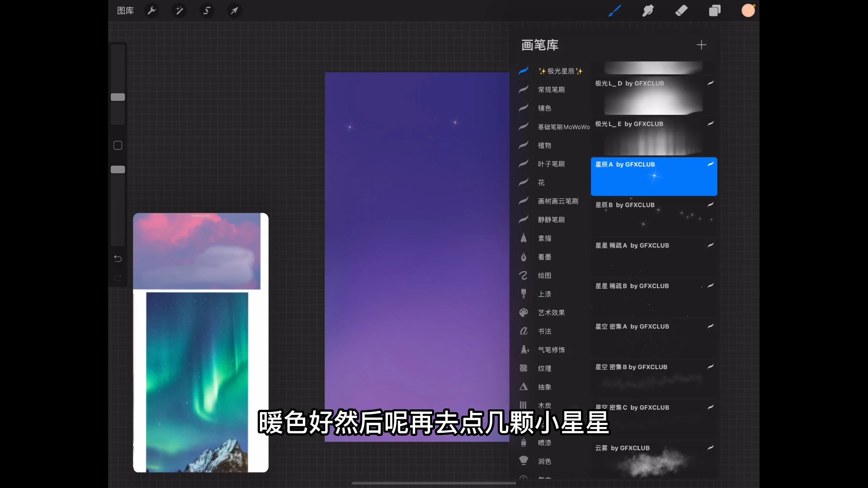Select the Selection tool icon
The width and height of the screenshot is (868, 488).
click(207, 10)
